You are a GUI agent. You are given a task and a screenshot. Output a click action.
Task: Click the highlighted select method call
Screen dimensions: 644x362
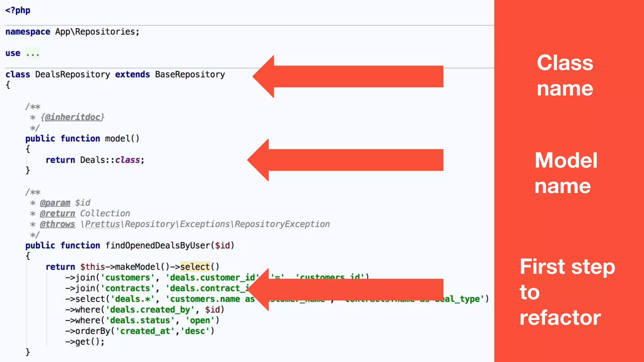point(195,267)
